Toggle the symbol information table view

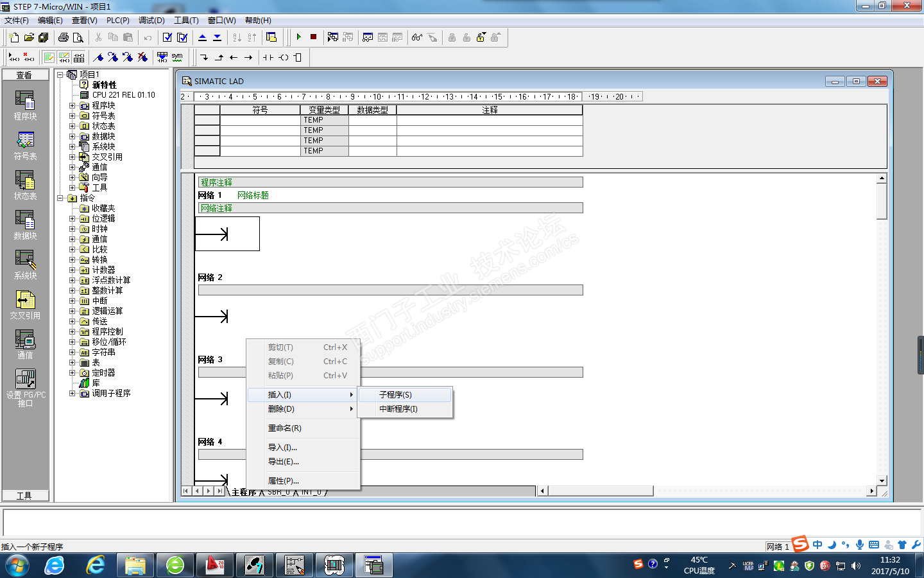79,57
